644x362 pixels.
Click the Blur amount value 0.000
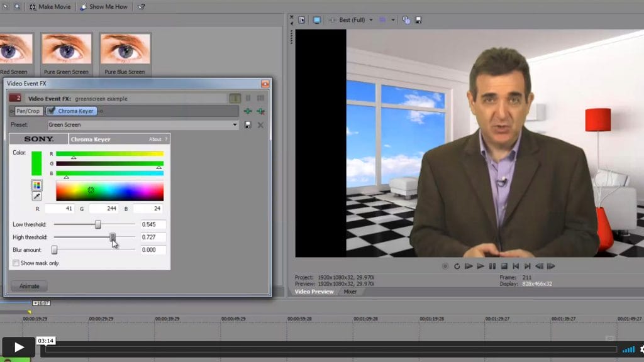tap(153, 250)
